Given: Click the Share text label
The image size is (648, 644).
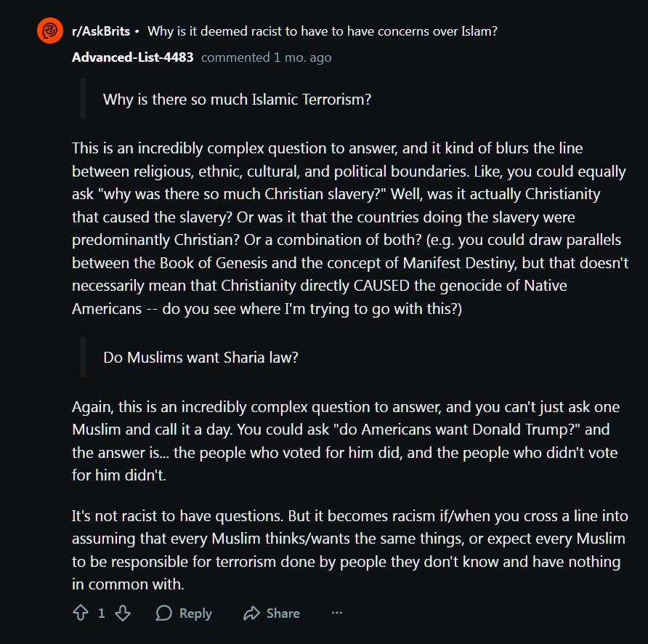Looking at the screenshot, I should pyautogui.click(x=283, y=613).
